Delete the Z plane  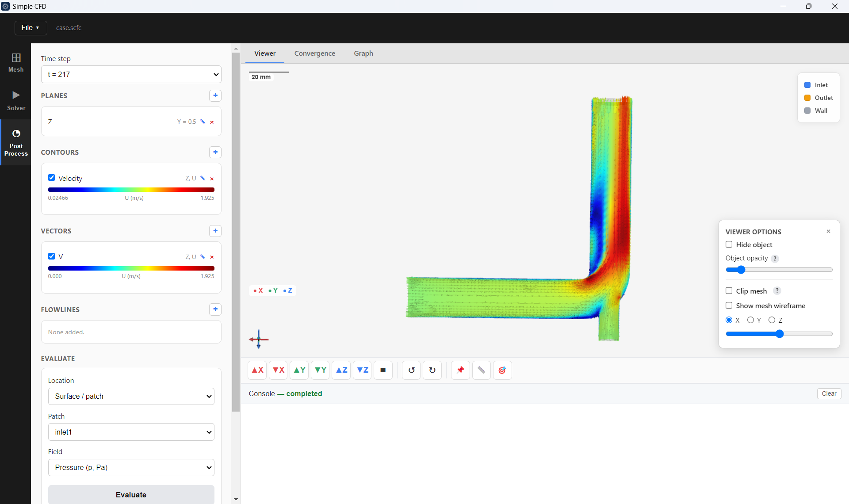click(x=212, y=122)
